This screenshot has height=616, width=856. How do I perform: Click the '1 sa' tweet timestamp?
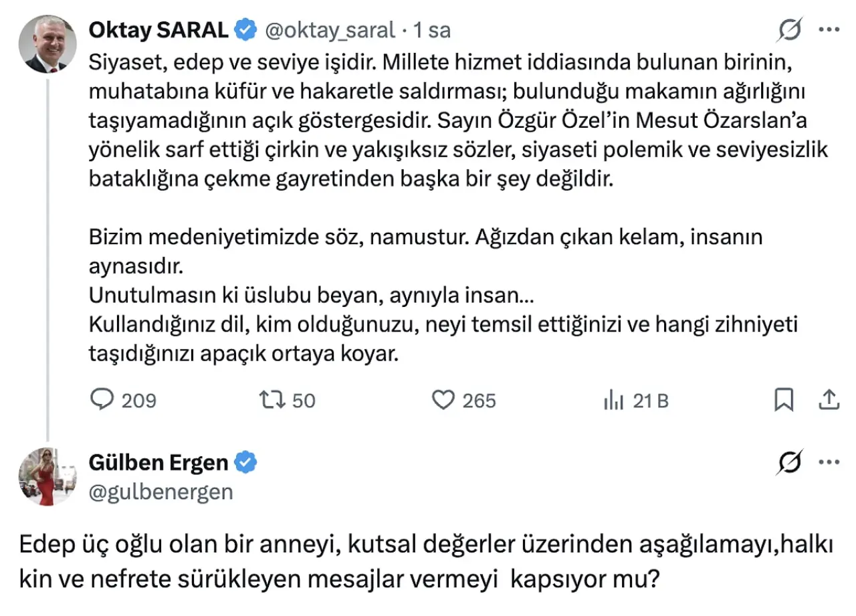[x=432, y=30]
